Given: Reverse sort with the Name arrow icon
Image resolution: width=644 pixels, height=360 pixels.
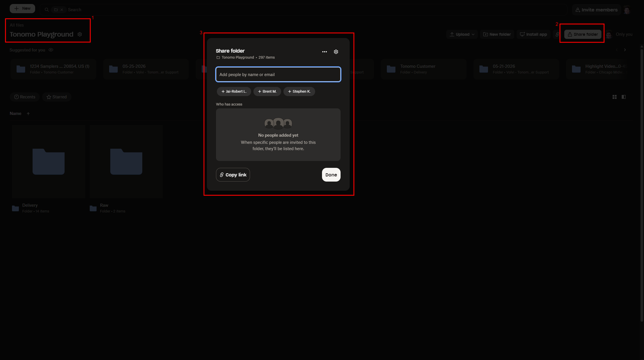Looking at the screenshot, I should (28, 114).
